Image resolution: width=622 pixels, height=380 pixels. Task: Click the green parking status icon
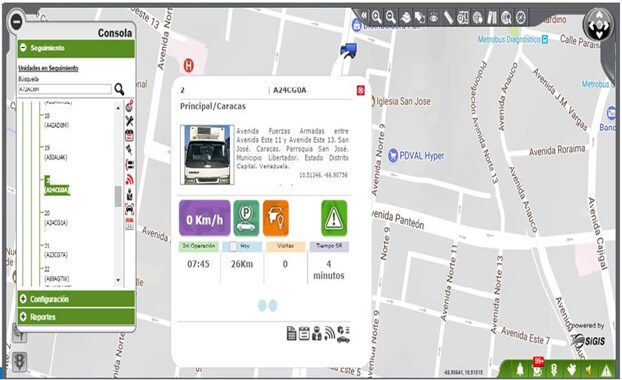tap(246, 218)
